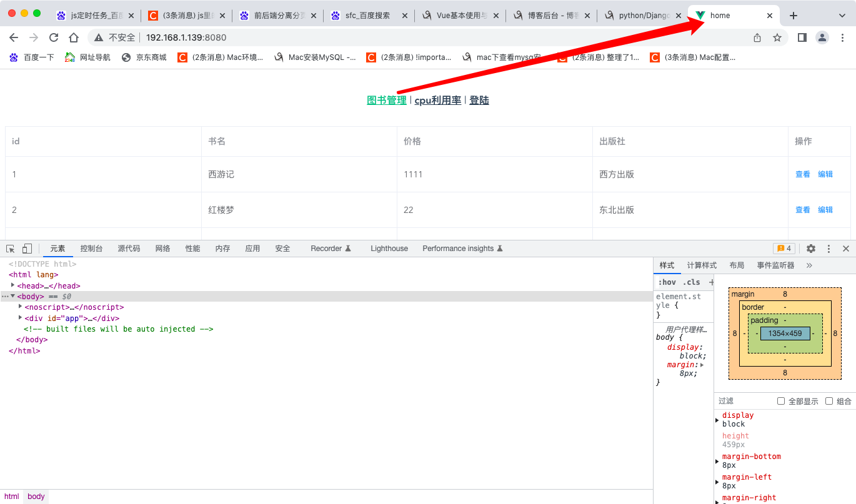Expand the head element node
The width and height of the screenshot is (856, 504).
click(12, 285)
